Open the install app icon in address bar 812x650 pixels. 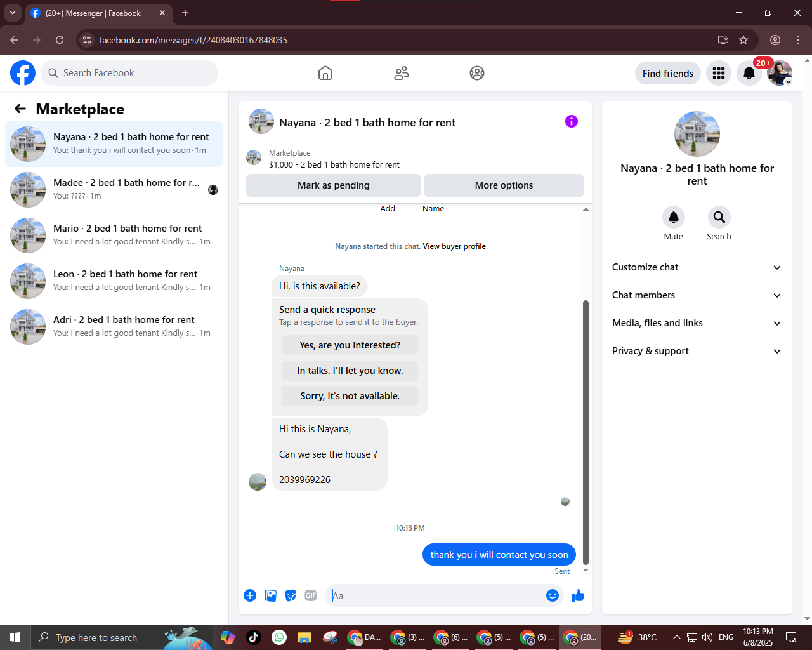(723, 40)
